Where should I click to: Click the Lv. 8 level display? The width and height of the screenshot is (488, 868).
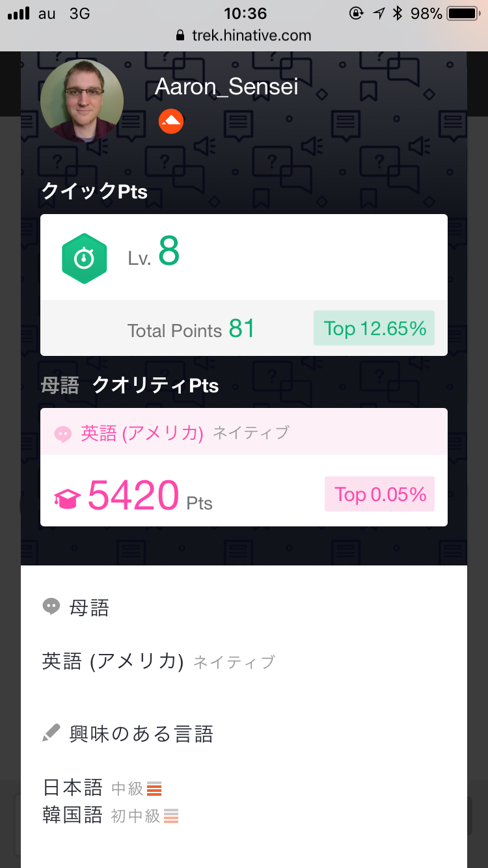pos(154,254)
